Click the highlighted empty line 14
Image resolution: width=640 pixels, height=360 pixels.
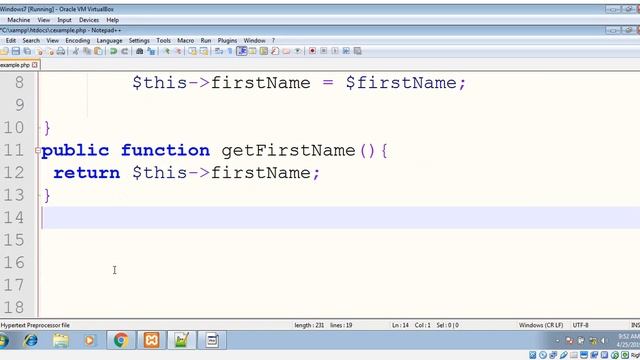coord(340,217)
